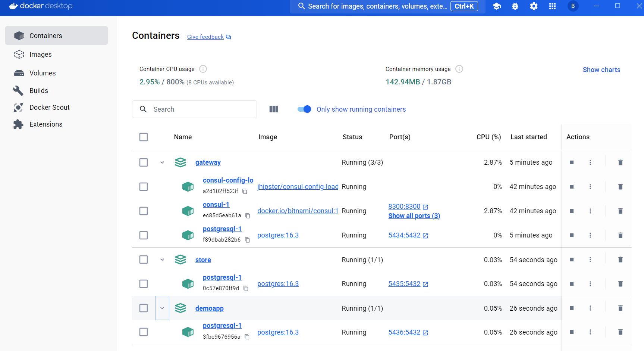Select checkbox for container 0c57e870ff9d
The image size is (644, 351).
pyautogui.click(x=144, y=284)
